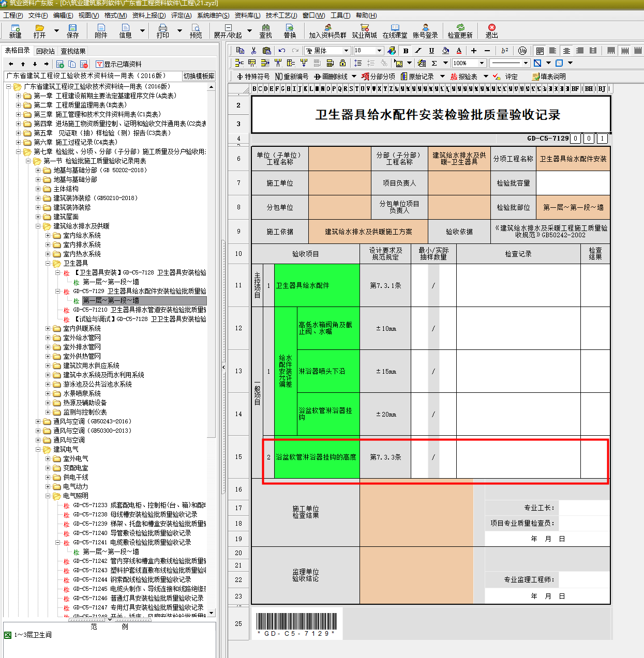Viewport: 644px width, 658px height.
Task: Toggle right text alignment
Action: tap(580, 50)
